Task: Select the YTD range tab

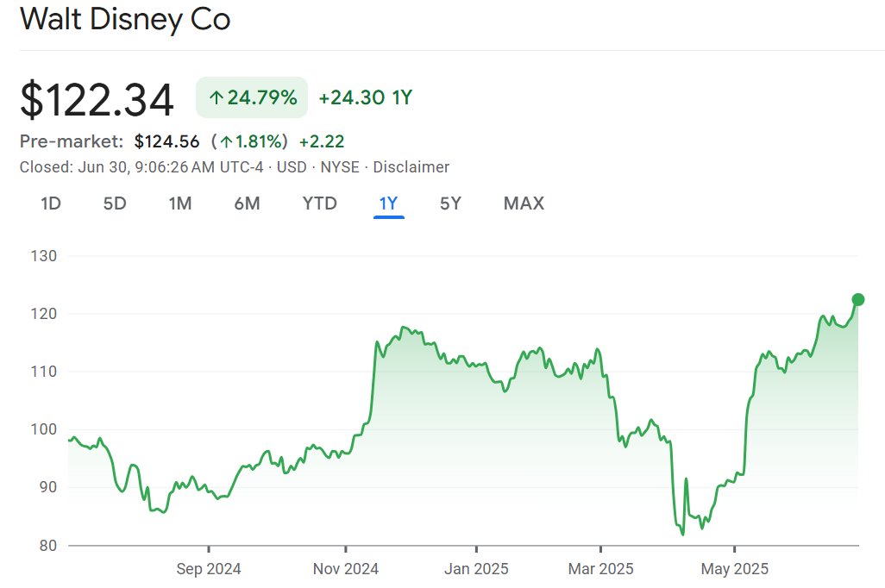Action: pyautogui.click(x=319, y=203)
